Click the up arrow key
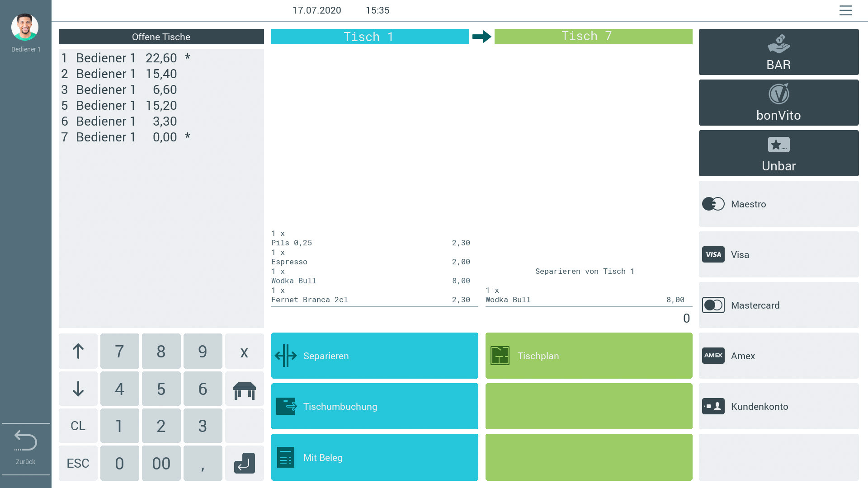This screenshot has width=868, height=488. (78, 351)
